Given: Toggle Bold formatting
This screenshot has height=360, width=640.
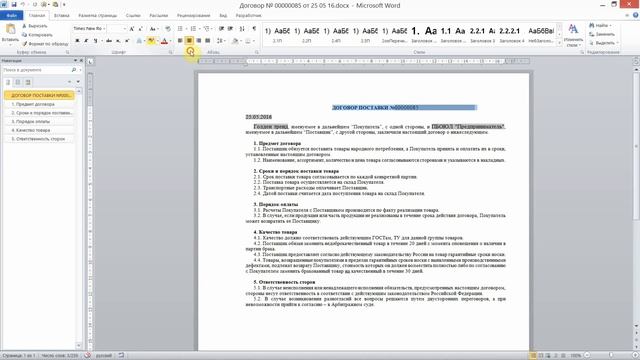Looking at the screenshot, I should (77, 41).
